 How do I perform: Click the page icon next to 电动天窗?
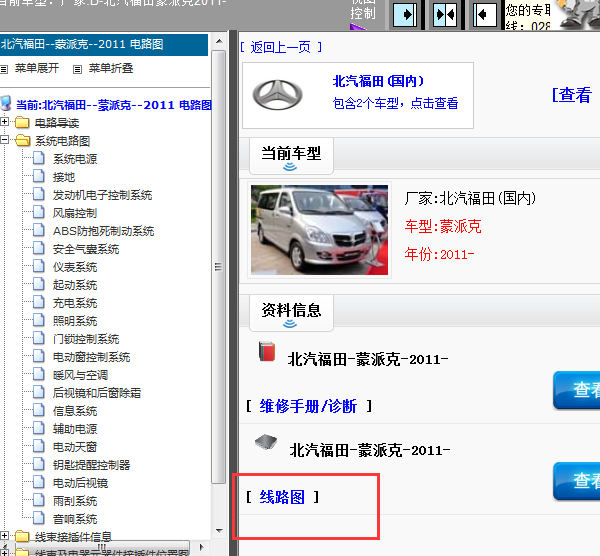[39, 446]
